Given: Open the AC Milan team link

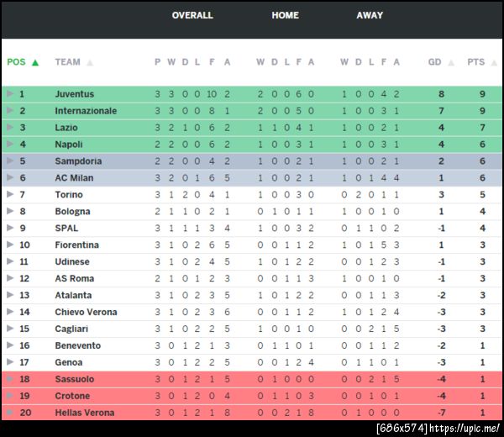Looking at the screenshot, I should (x=74, y=178).
